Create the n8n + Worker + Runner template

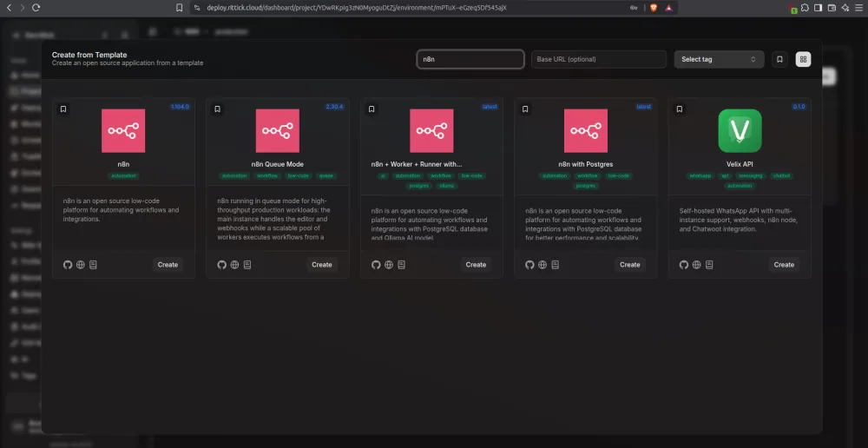click(x=476, y=265)
